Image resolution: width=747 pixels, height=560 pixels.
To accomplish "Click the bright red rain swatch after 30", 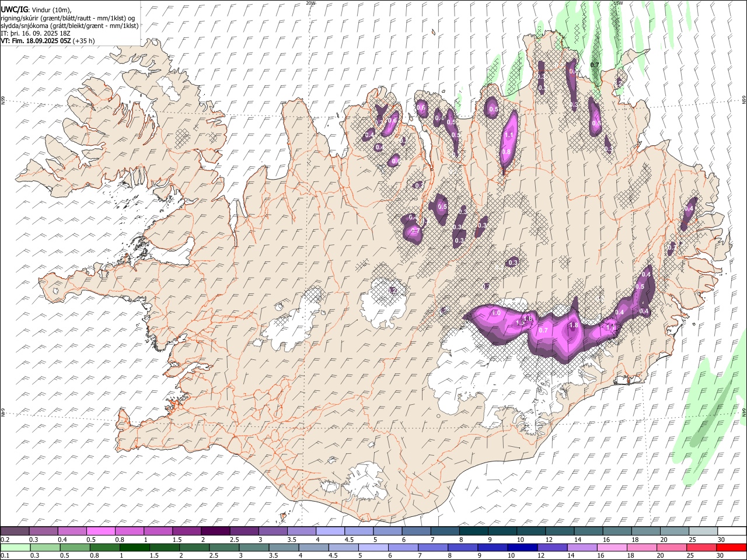I will pos(731,547).
